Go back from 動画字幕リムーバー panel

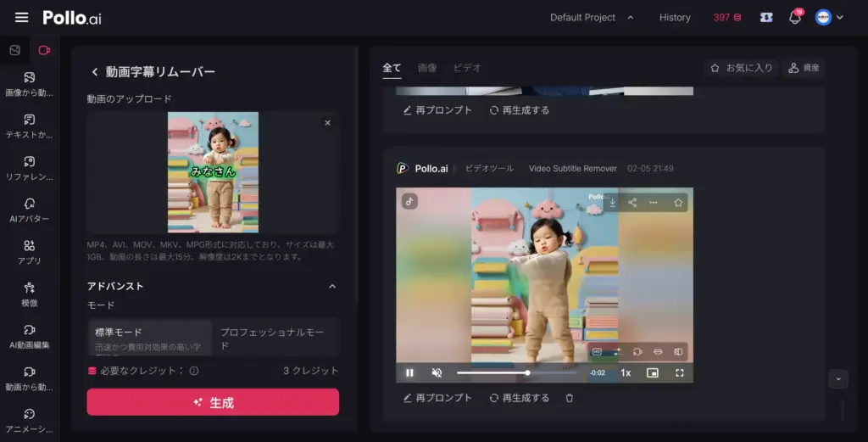click(95, 71)
